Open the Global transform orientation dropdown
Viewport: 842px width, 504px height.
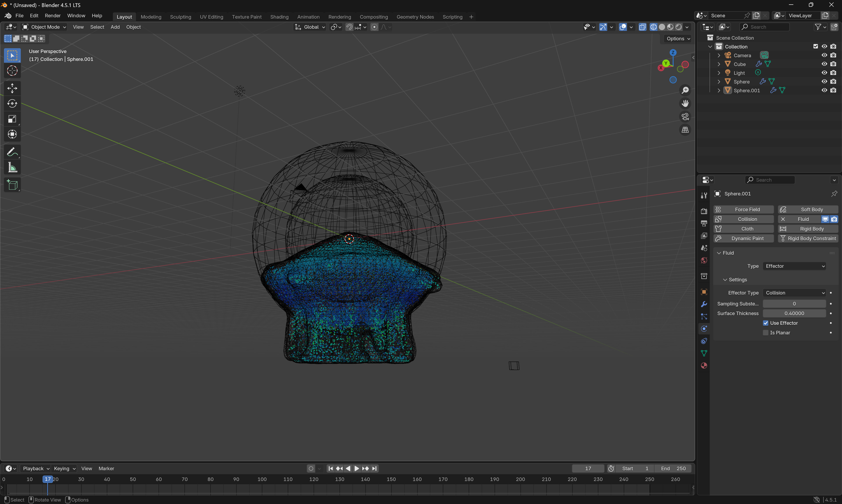coord(310,27)
